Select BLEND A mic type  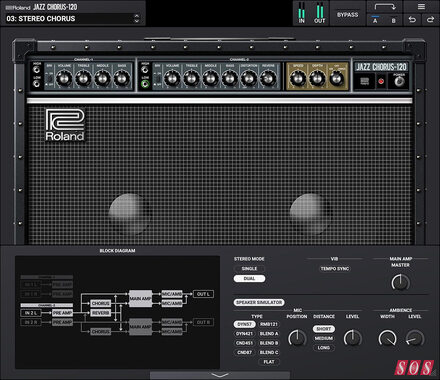(269, 333)
